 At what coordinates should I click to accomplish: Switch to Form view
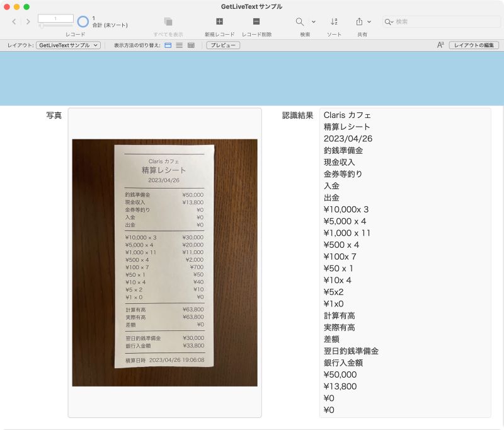tap(168, 45)
